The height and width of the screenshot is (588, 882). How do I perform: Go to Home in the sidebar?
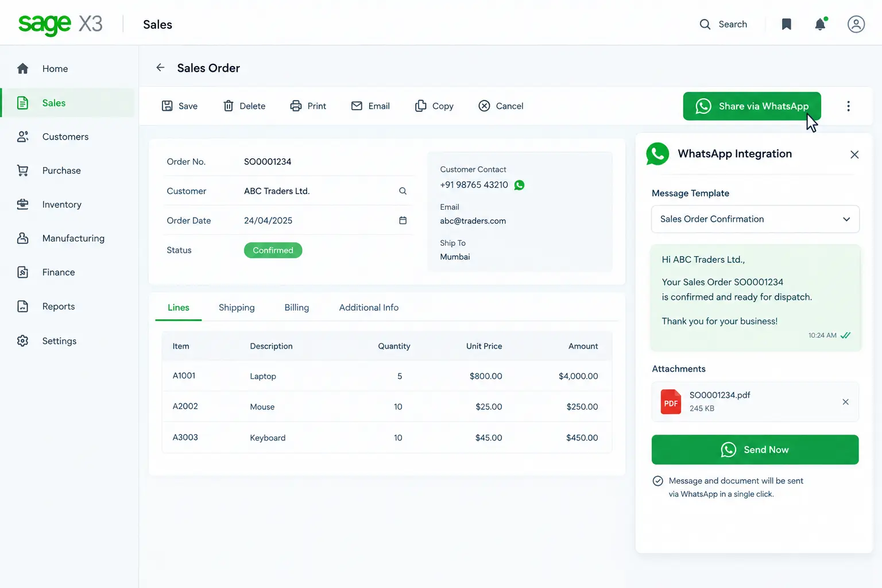(69, 69)
